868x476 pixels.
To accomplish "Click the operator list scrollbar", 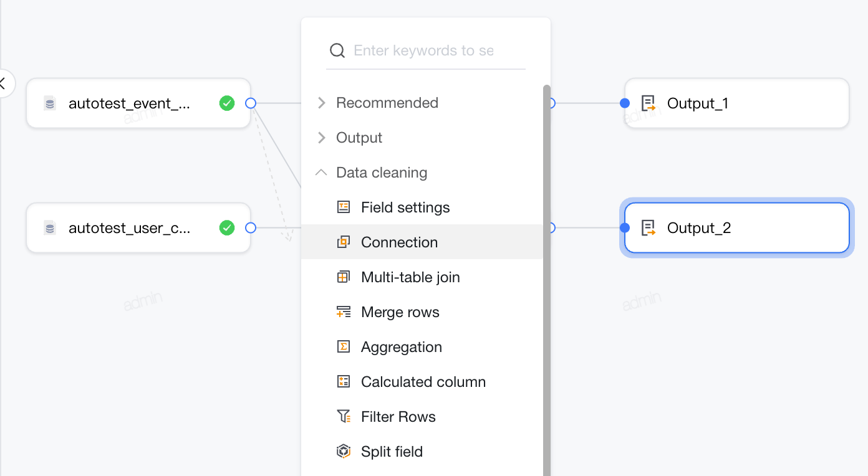I will click(x=547, y=280).
